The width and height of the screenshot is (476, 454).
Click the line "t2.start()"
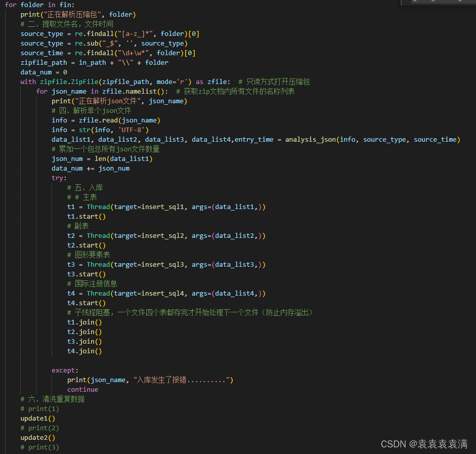point(86,245)
